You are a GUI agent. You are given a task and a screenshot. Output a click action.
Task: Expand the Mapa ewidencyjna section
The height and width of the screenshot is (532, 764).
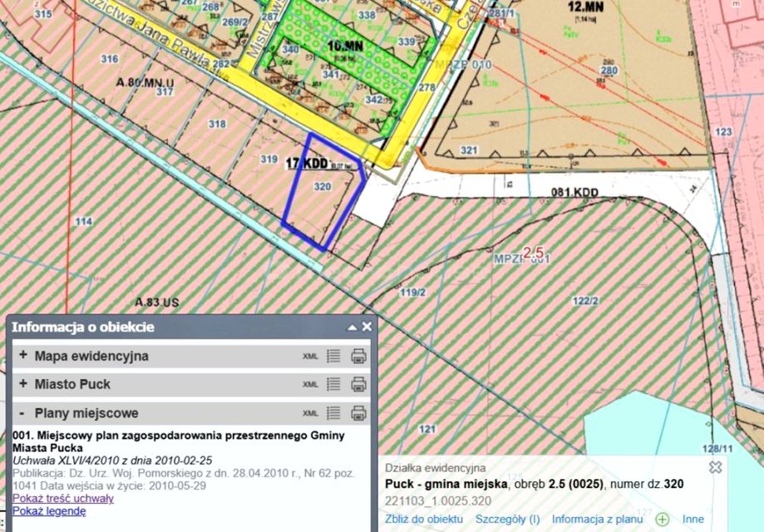23,356
